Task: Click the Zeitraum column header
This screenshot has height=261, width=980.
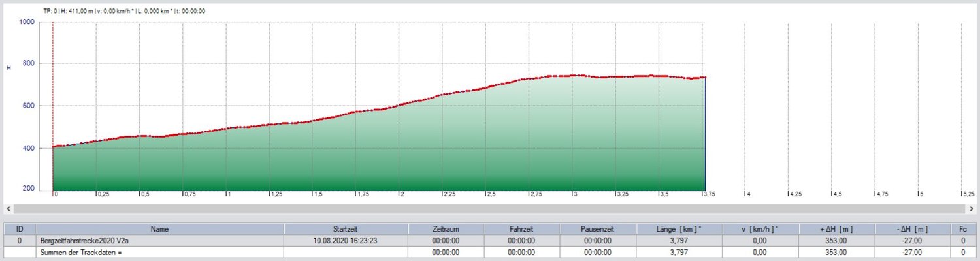Action: [x=446, y=229]
